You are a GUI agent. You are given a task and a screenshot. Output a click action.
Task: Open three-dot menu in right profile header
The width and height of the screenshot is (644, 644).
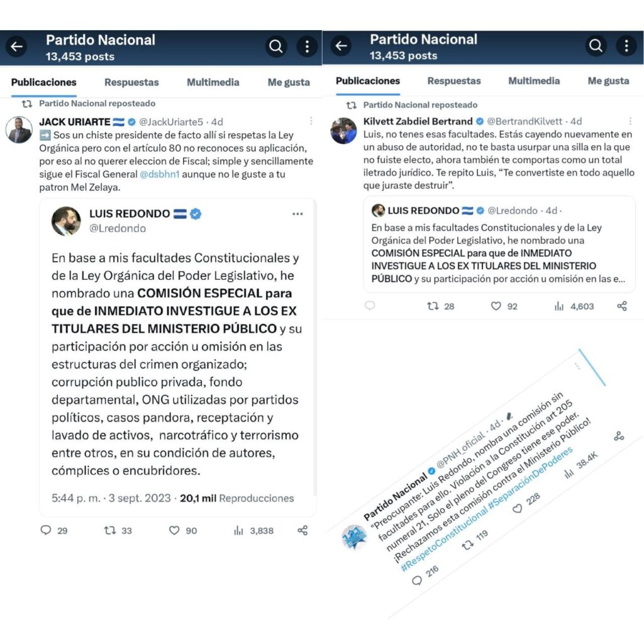[x=626, y=45]
